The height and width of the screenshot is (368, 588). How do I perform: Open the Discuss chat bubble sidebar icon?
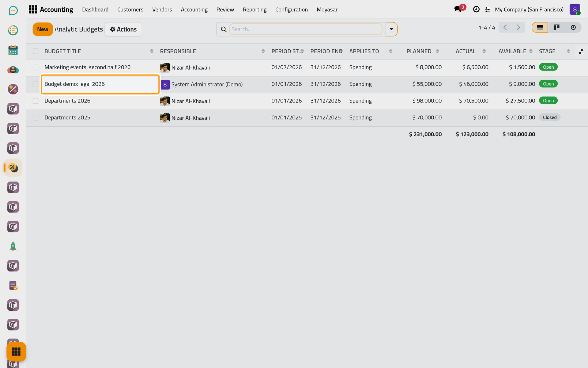click(13, 11)
